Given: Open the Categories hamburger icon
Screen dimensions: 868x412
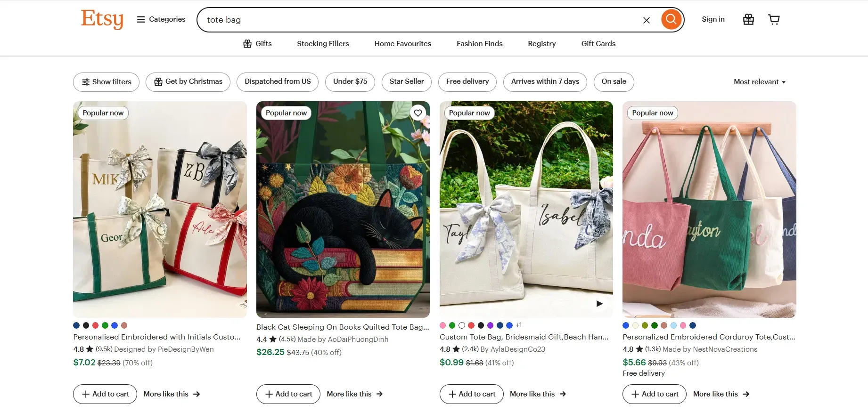Looking at the screenshot, I should coord(140,19).
